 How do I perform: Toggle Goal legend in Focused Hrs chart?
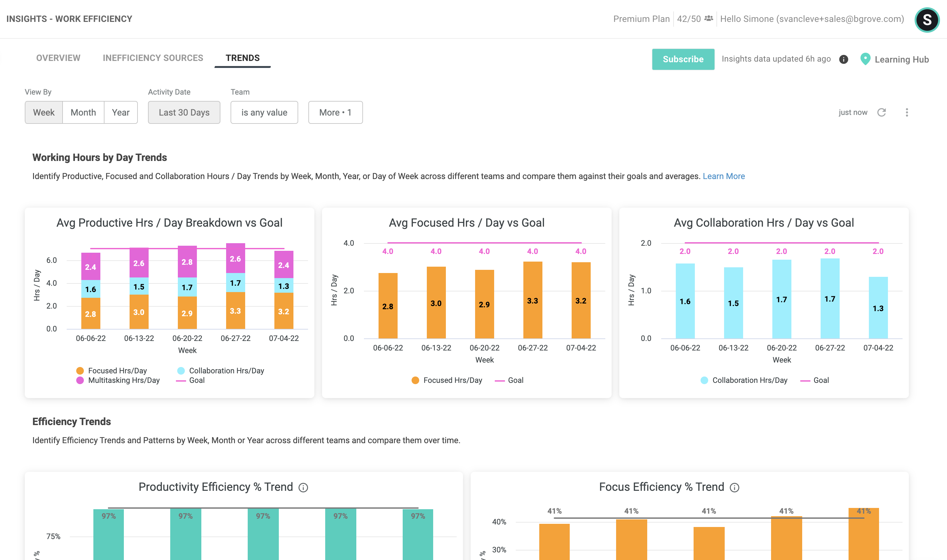[509, 380]
